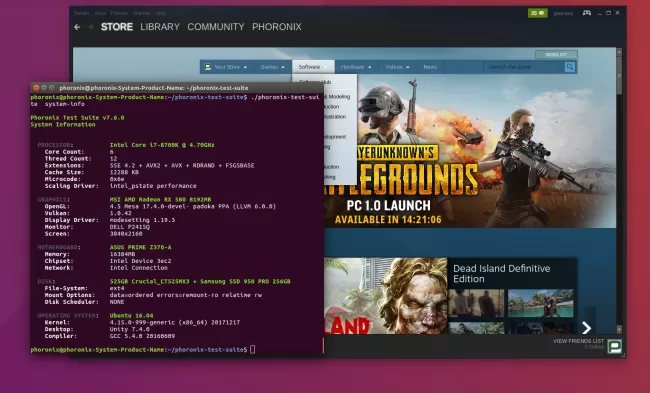The height and width of the screenshot is (393, 650).
Task: Open the Friends menu in Steam
Action: [x=119, y=13]
